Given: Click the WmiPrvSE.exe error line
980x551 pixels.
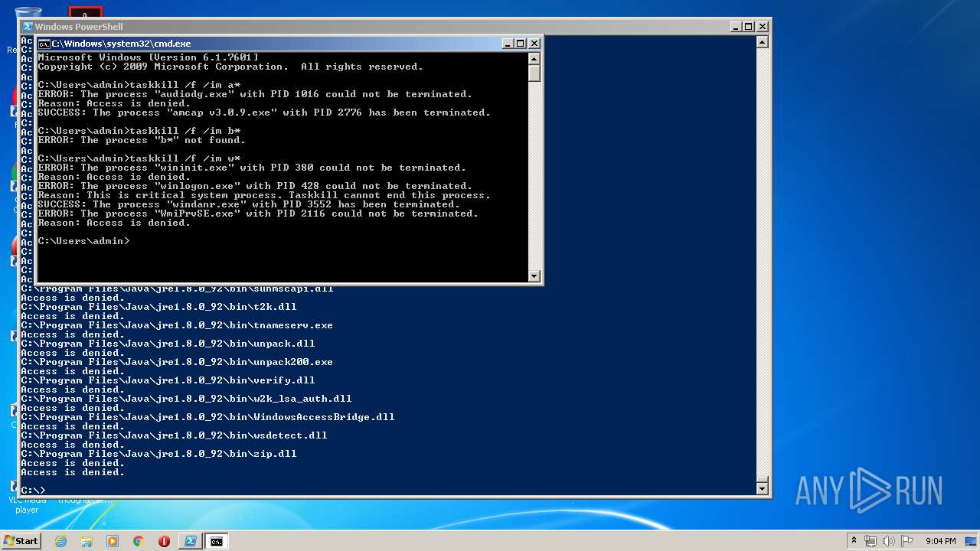Looking at the screenshot, I should point(258,214).
